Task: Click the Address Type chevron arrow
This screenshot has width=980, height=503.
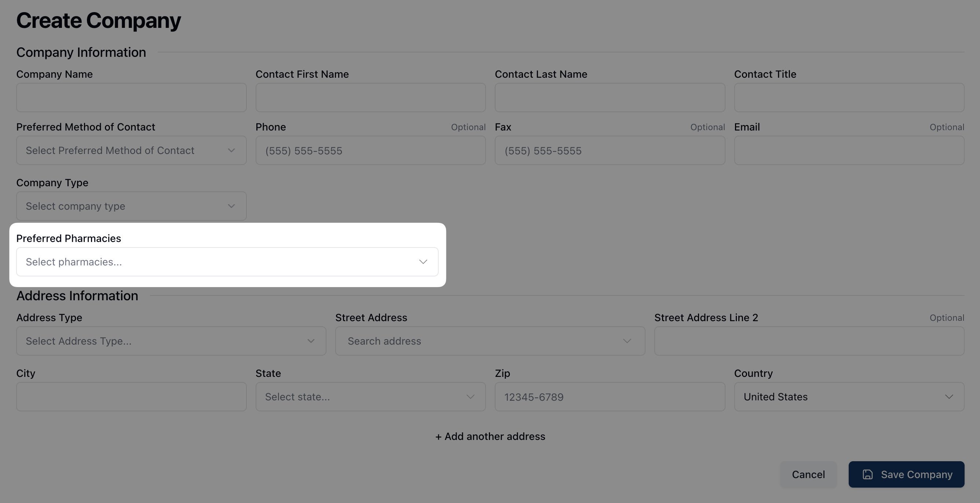Action: point(311,341)
